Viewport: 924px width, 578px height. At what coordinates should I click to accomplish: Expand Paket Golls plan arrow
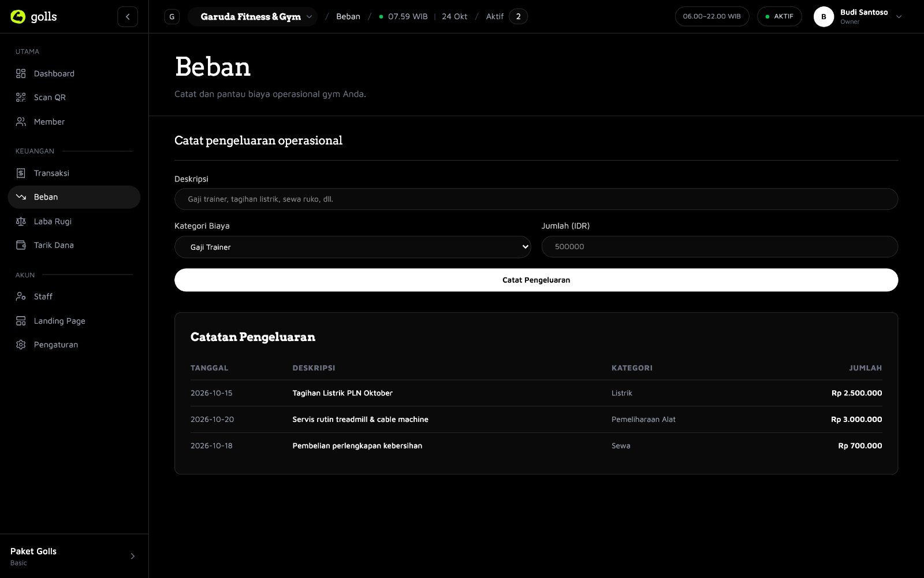click(132, 556)
